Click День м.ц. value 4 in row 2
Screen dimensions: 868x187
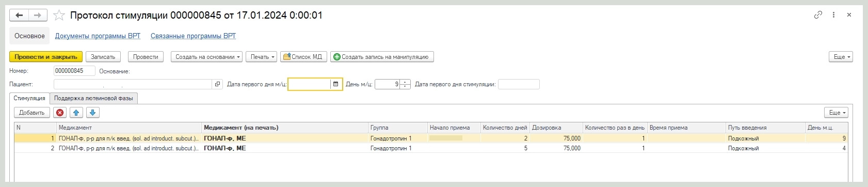click(x=826, y=148)
